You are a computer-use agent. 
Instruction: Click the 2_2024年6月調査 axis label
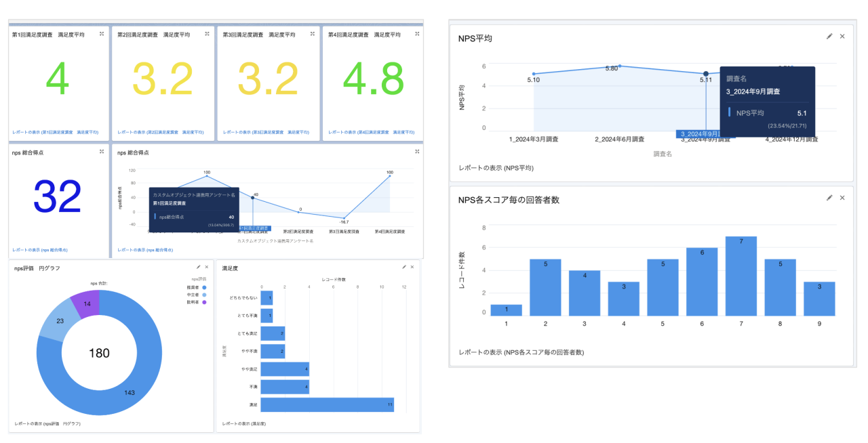[x=620, y=140]
